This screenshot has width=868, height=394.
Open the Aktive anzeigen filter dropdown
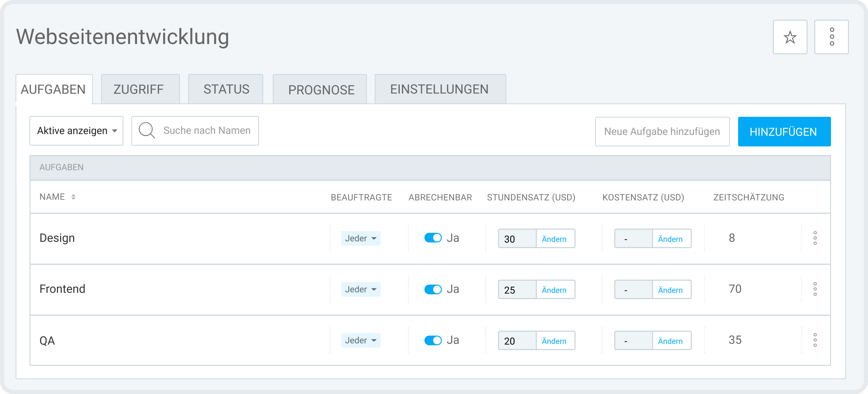tap(76, 131)
